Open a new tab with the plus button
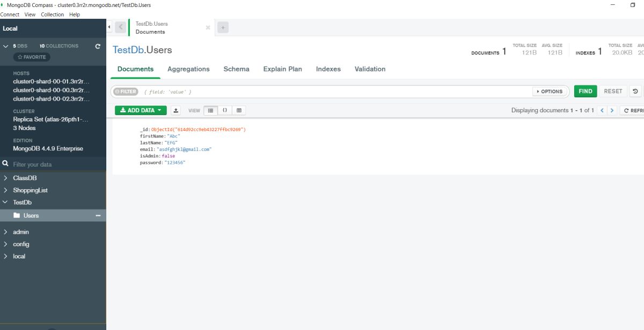The height and width of the screenshot is (330, 644). 223,27
